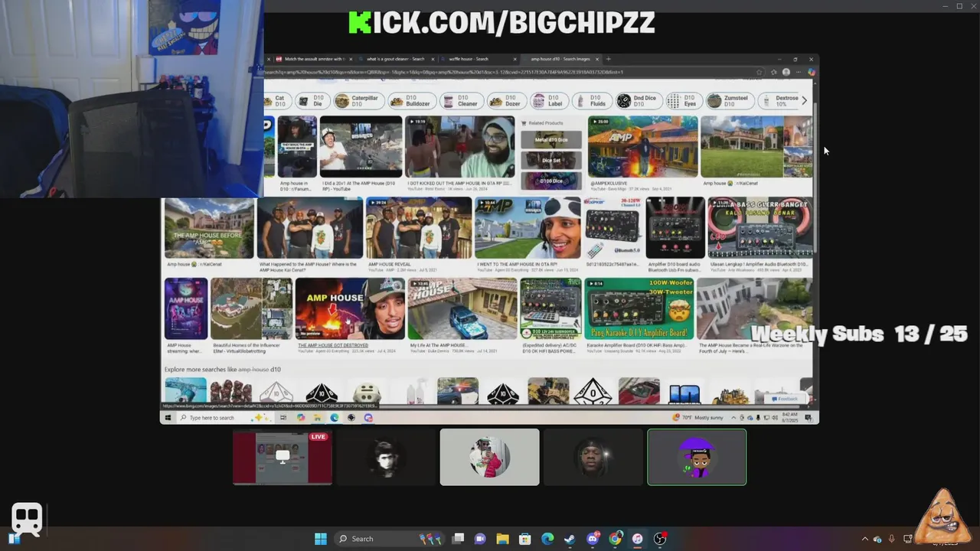
Task: Select the 'D10 Dozer' chip
Action: [x=506, y=101]
